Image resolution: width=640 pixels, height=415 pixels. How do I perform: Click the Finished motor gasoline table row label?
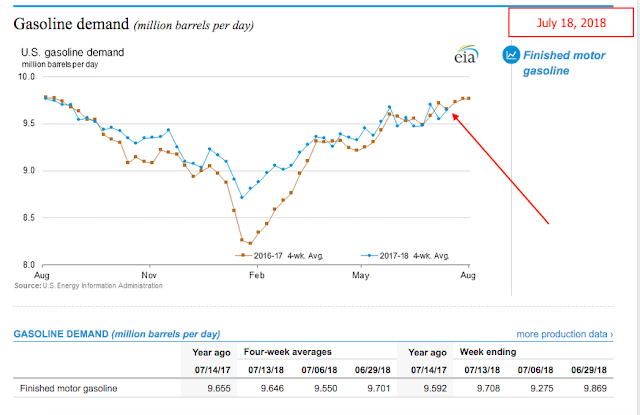pyautogui.click(x=67, y=387)
